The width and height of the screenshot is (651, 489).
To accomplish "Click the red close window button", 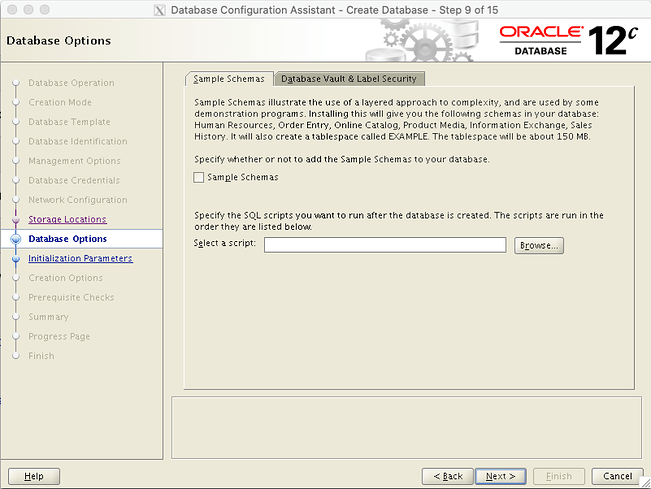I will tap(12, 10).
